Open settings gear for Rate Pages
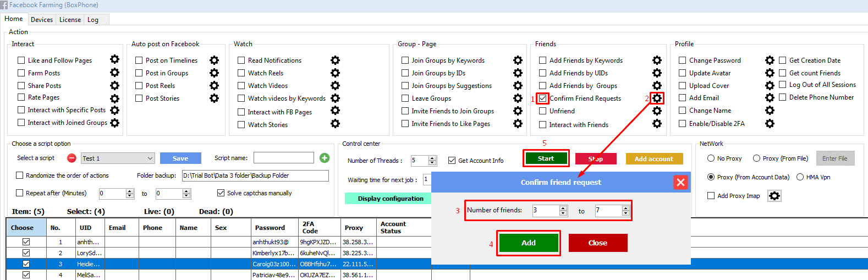Image resolution: width=868 pixels, height=280 pixels. [x=114, y=98]
